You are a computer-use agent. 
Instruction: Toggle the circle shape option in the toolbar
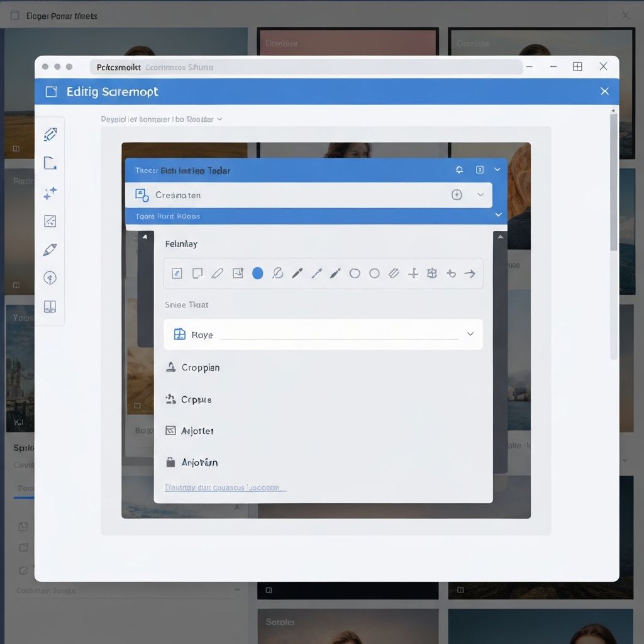tap(355, 273)
